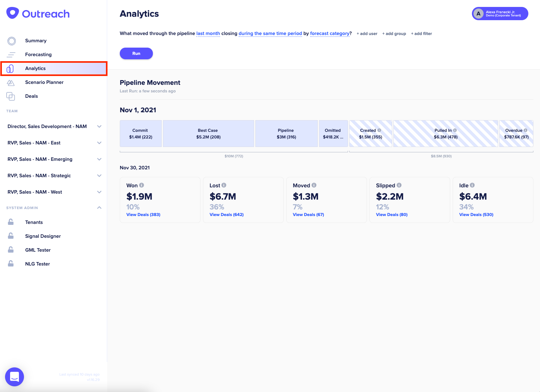This screenshot has height=392, width=540.
Task: Select the Pulled In $6.3M (478) block
Action: pos(446,133)
